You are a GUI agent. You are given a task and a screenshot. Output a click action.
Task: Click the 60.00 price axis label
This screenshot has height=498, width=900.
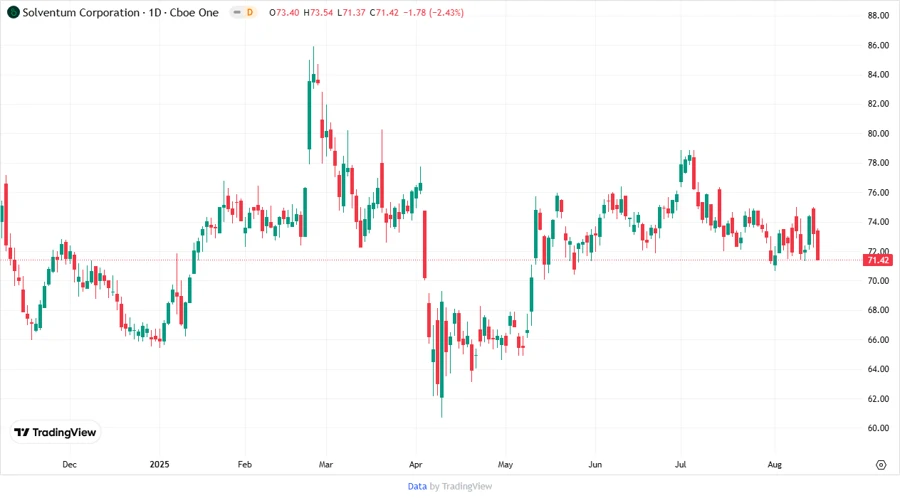tap(878, 428)
